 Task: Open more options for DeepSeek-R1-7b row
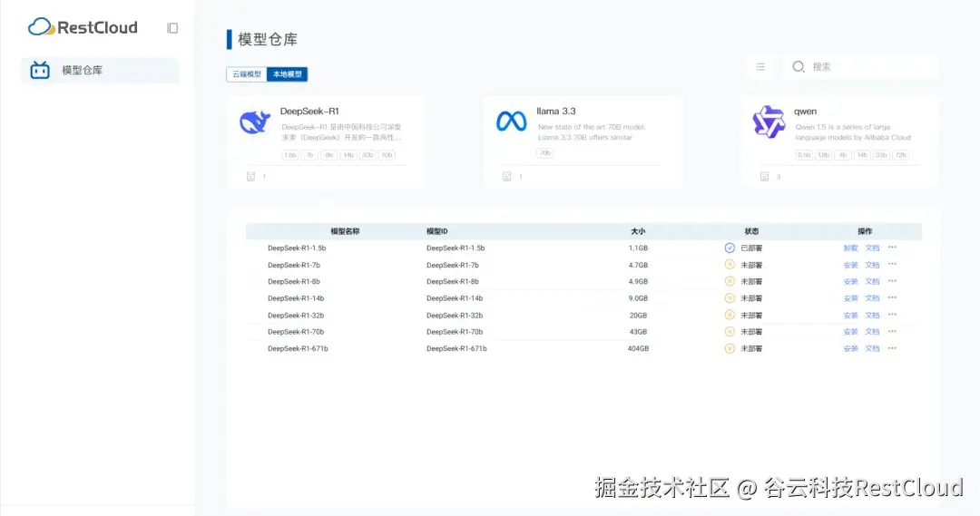(x=893, y=264)
